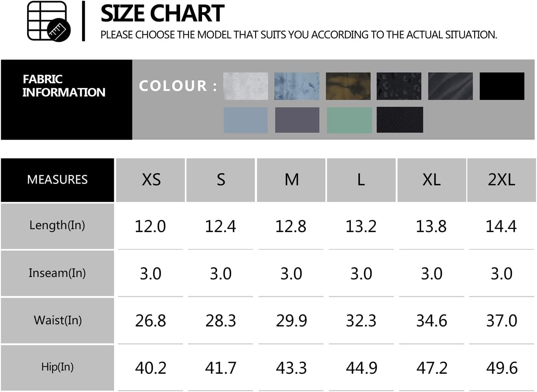The image size is (537, 392).
Task: Pick the solid dark purple-grey swatch
Action: 297,120
